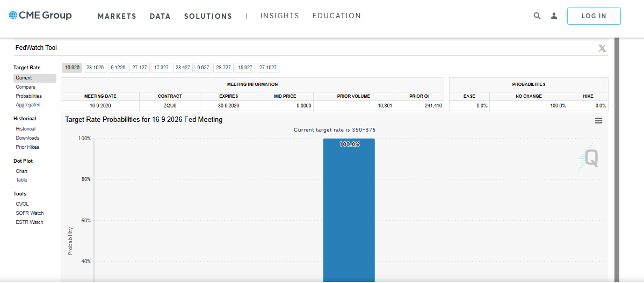The width and height of the screenshot is (644, 283).
Task: Click the HIKE column header
Action: pos(588,96)
